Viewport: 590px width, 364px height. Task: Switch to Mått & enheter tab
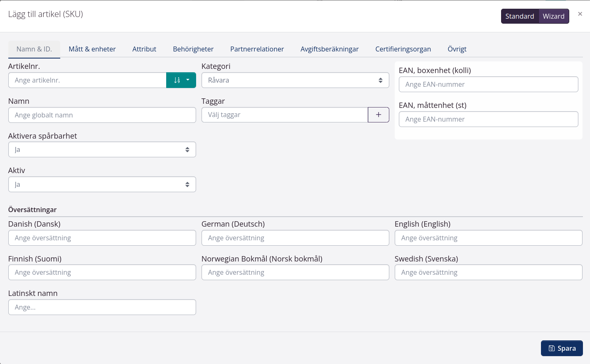92,49
